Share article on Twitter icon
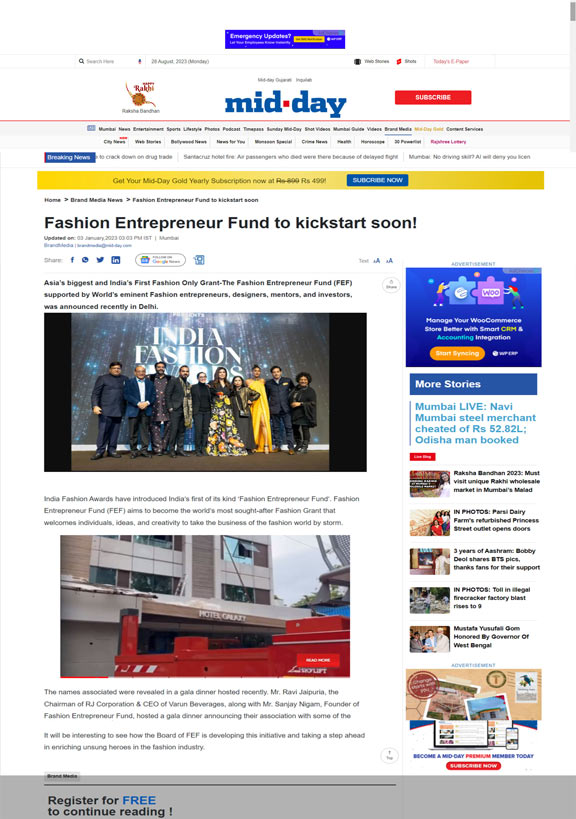The image size is (576, 819). 100,260
